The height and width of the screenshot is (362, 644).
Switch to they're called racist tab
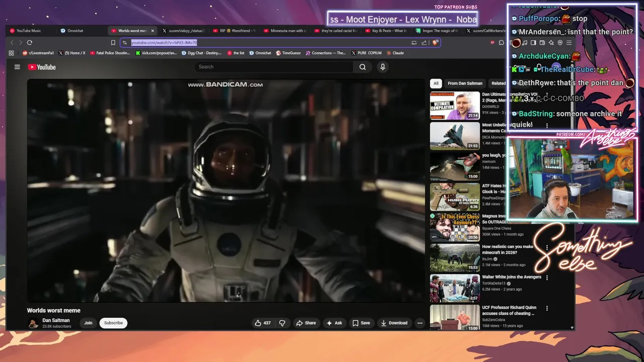(x=336, y=31)
